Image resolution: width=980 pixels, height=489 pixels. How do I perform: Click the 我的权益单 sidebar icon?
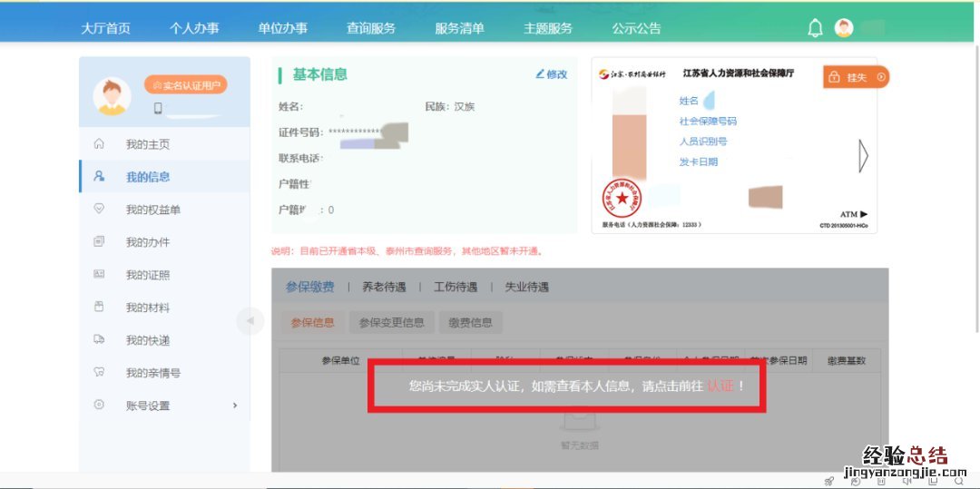[100, 209]
